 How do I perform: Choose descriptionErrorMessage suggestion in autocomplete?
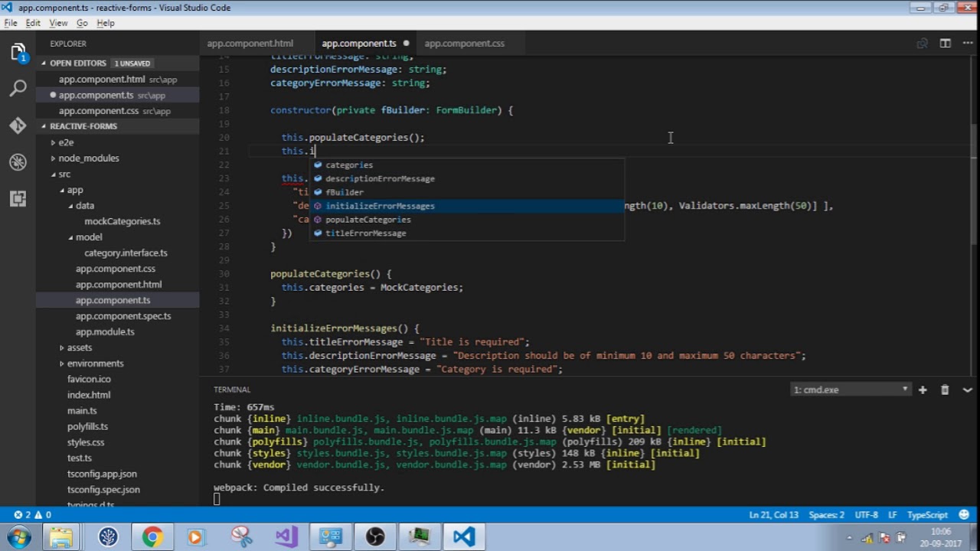pyautogui.click(x=466, y=178)
